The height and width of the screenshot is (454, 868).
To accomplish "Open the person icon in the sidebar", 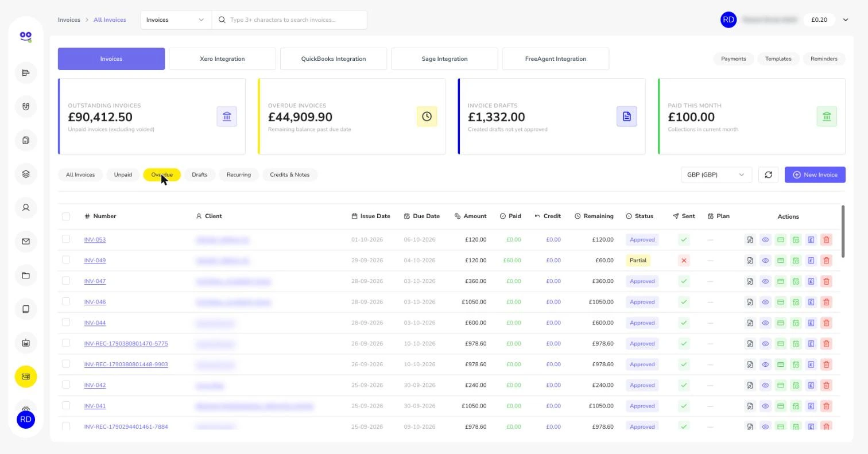I will (x=26, y=208).
